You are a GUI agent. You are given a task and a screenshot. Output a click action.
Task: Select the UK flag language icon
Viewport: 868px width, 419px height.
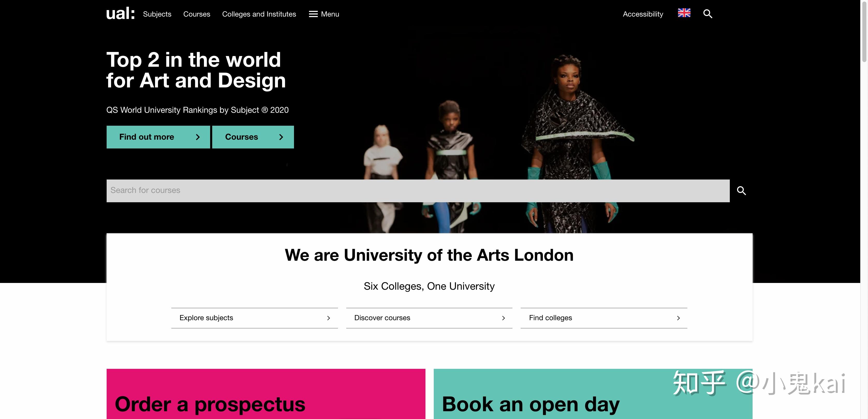click(684, 13)
